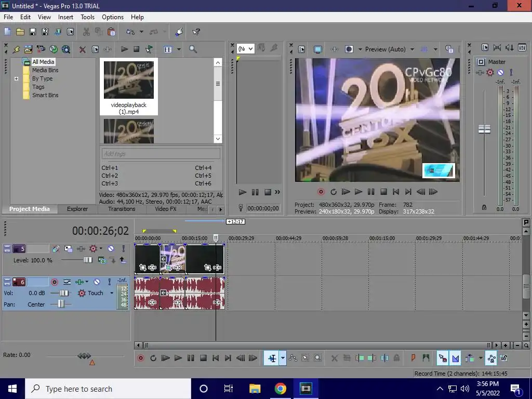Switch to the Explorer tab
The height and width of the screenshot is (399, 532).
click(x=77, y=209)
